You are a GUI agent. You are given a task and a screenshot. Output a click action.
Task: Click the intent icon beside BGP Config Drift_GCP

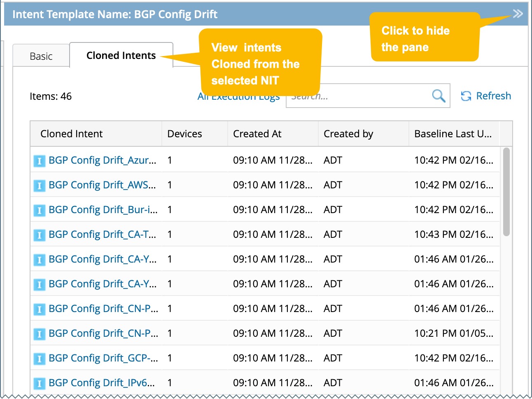pyautogui.click(x=39, y=359)
